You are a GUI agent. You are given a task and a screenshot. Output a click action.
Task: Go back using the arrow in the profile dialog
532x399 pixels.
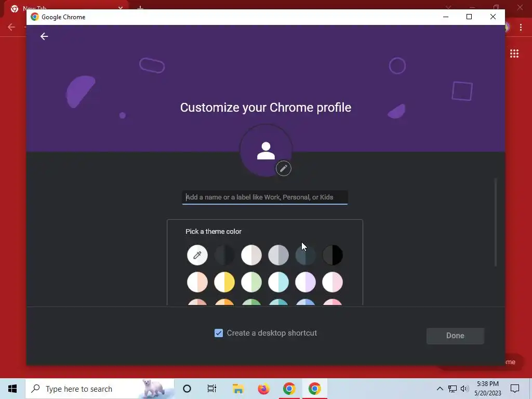(x=44, y=36)
